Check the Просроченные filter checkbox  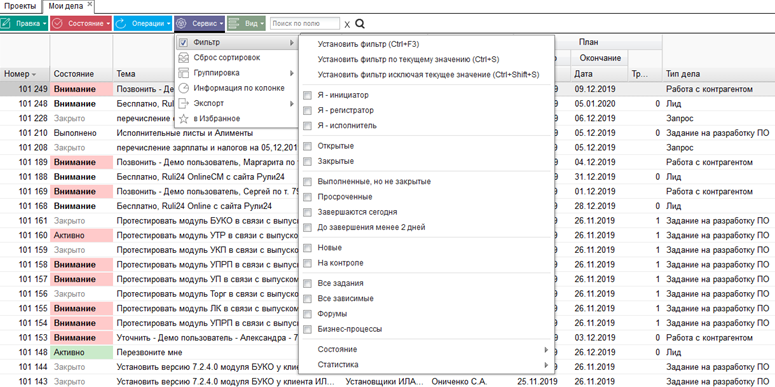(307, 197)
